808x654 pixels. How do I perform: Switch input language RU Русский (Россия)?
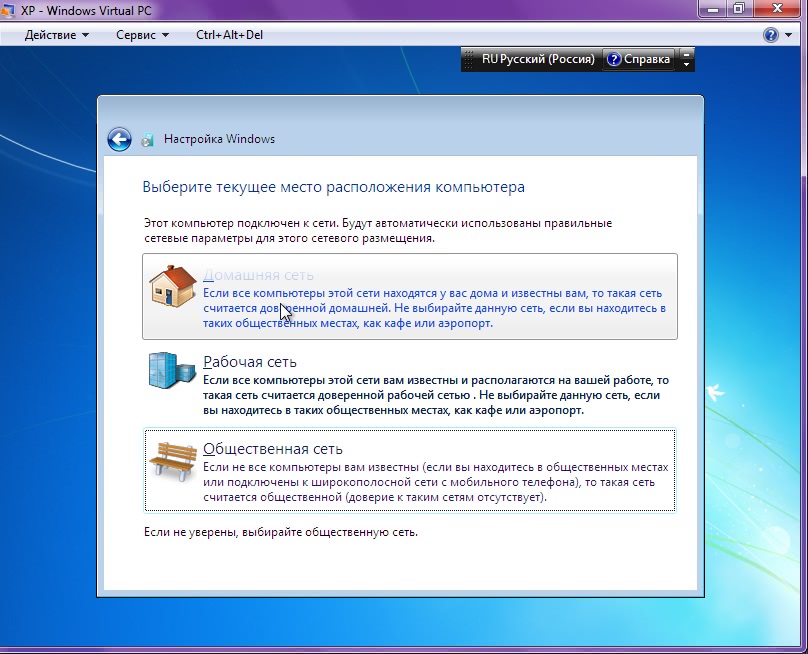538,59
